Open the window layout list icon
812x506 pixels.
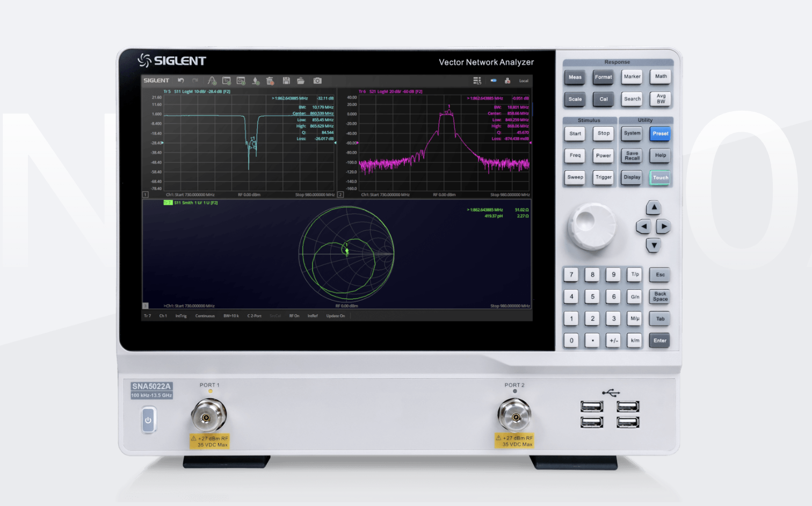(x=477, y=81)
